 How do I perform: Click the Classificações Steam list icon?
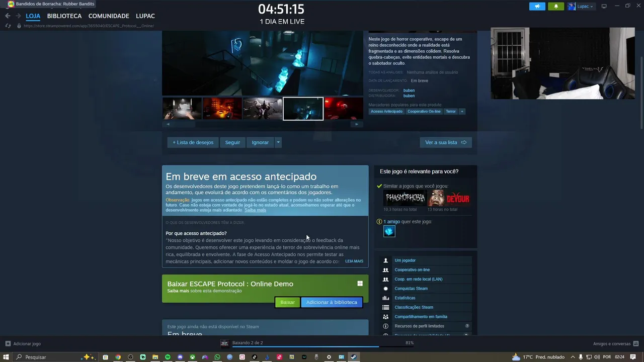[x=385, y=307]
